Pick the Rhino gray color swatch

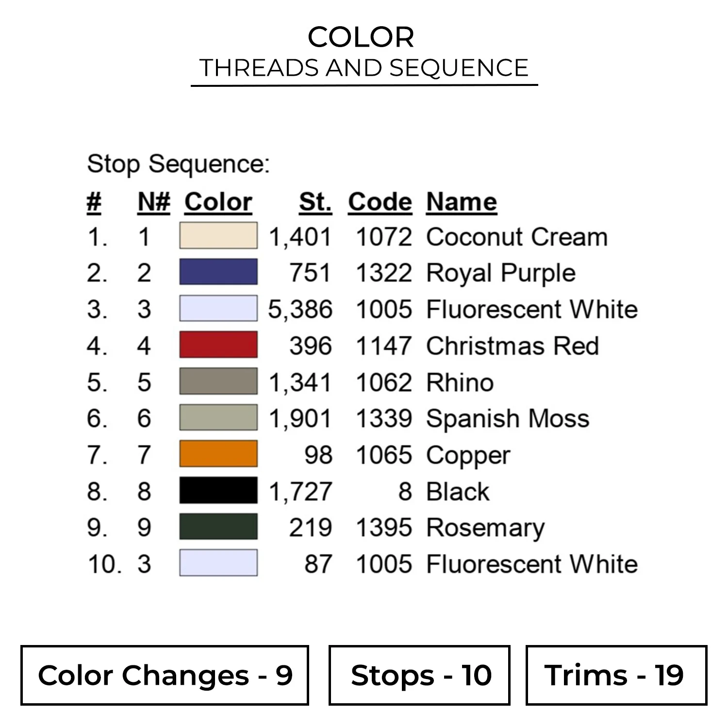218,381
